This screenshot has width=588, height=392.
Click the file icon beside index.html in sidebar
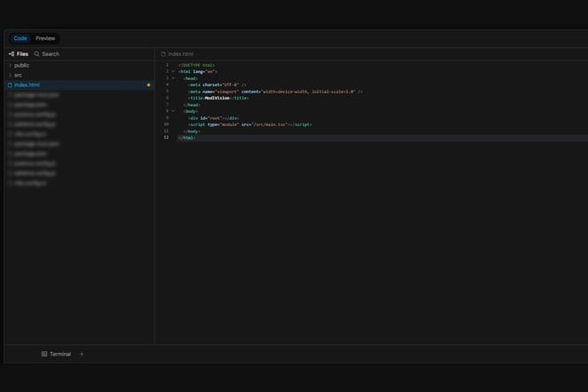click(10, 85)
